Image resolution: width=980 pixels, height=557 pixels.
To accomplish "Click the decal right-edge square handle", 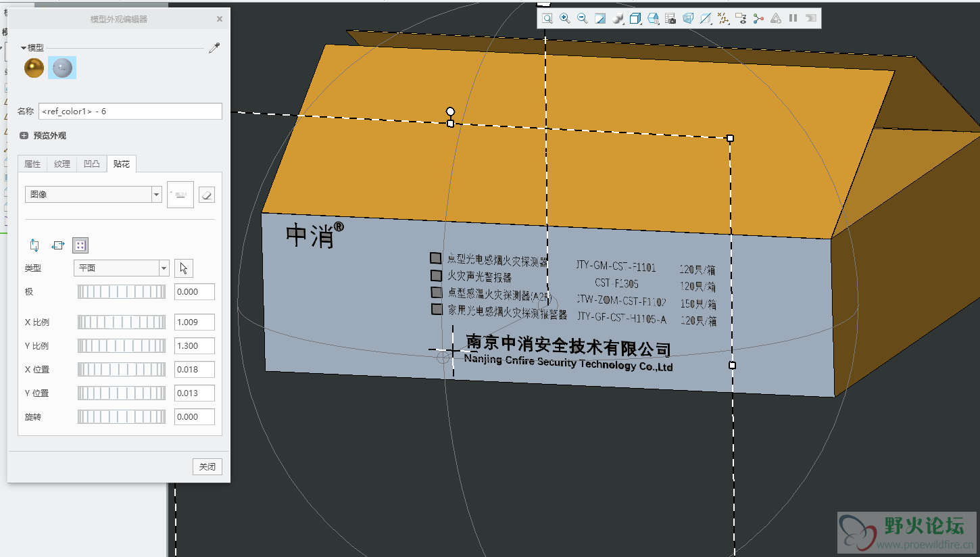I will [x=732, y=365].
